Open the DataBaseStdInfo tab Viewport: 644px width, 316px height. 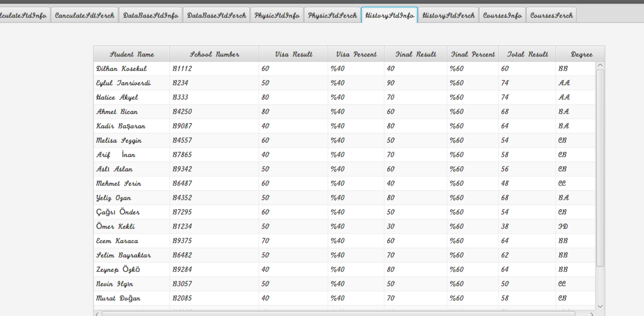coord(151,15)
